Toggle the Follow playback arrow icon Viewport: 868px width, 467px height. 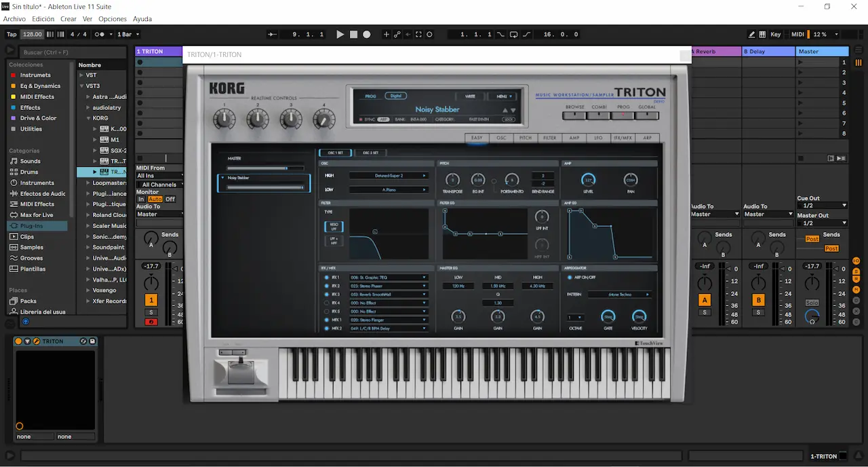point(273,34)
